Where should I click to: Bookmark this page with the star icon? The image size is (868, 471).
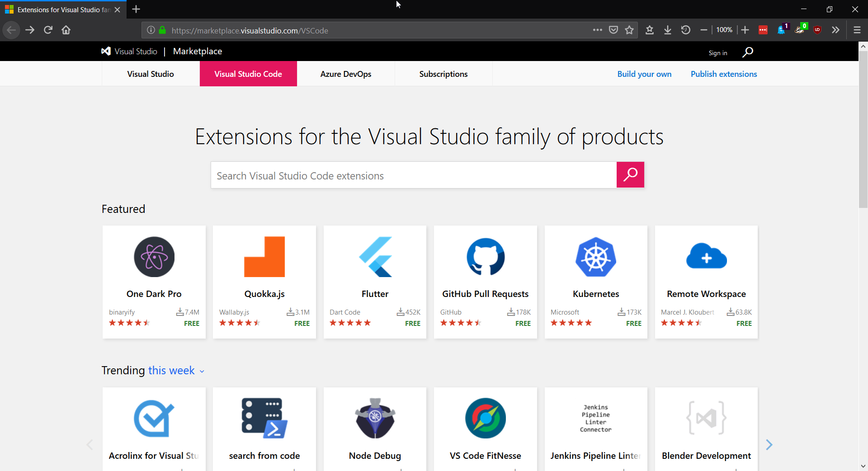(x=629, y=30)
